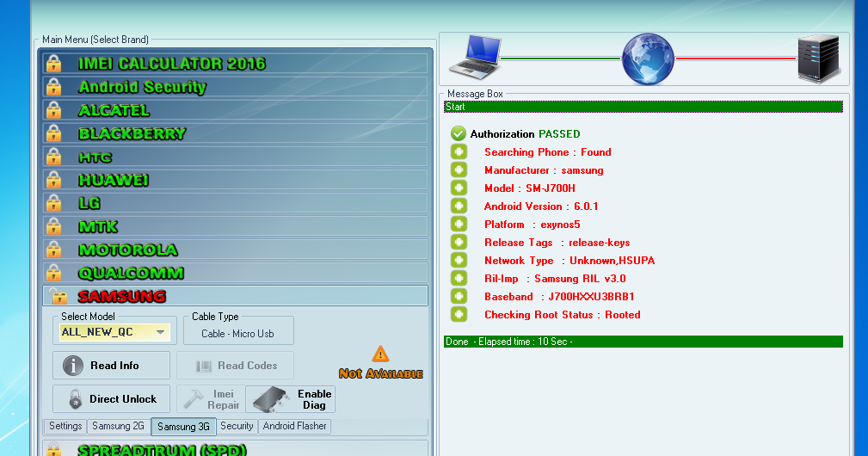Click the Android Version : 6.0.1 line
This screenshot has height=456, width=868.
point(541,206)
